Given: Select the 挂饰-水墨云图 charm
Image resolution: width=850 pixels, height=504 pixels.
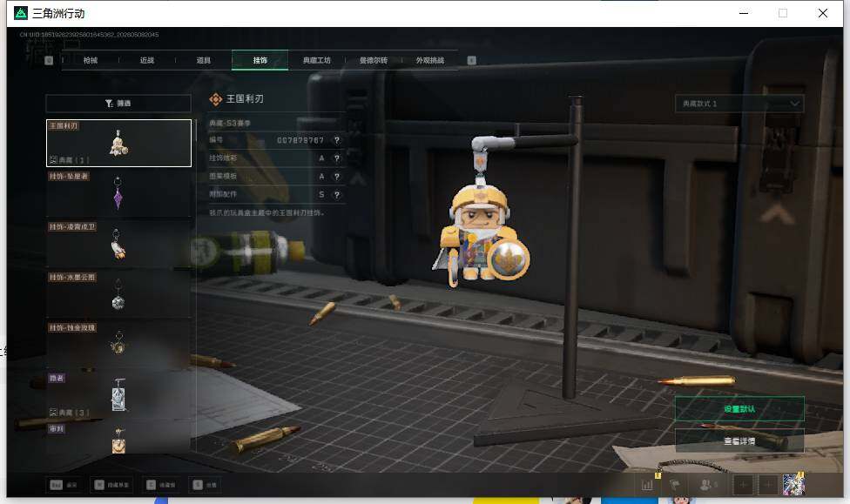Looking at the screenshot, I should [x=118, y=293].
